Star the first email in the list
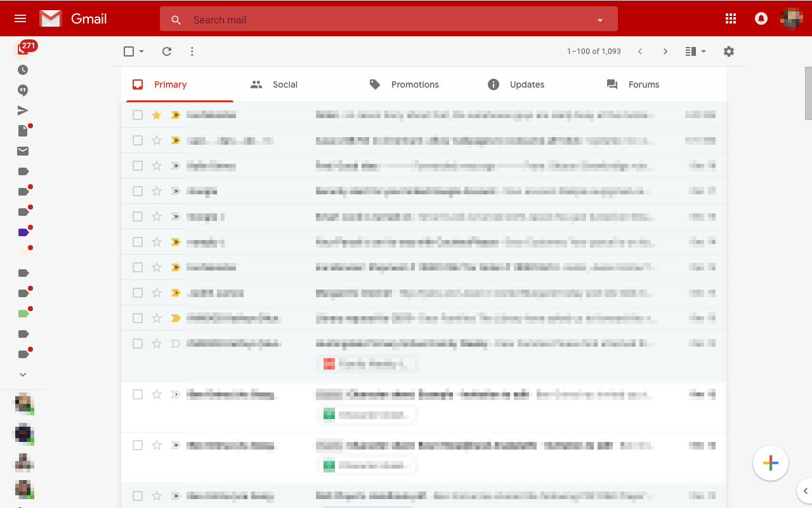Screen dimensions: 812x508 click(x=156, y=115)
